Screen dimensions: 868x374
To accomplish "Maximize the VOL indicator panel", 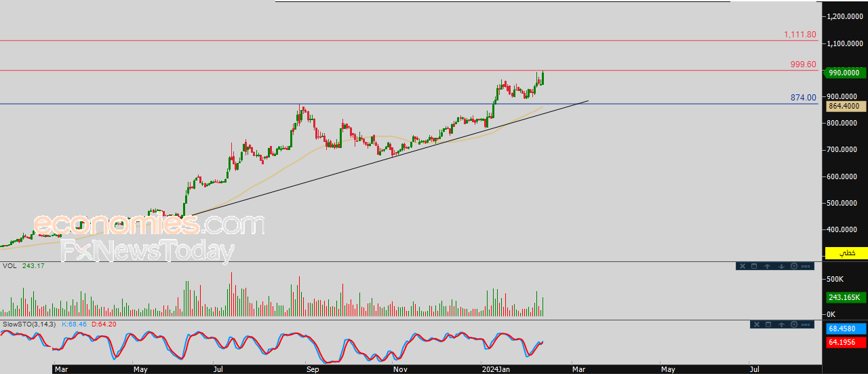I will click(754, 266).
